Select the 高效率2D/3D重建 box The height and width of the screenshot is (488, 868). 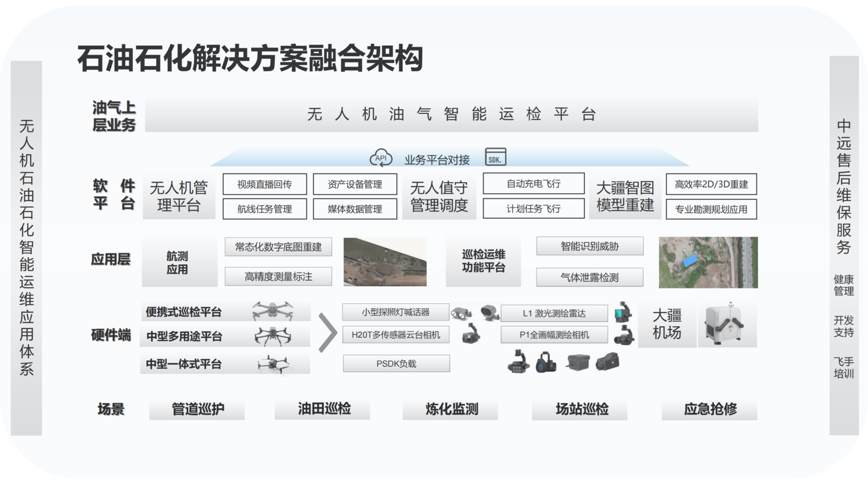pyautogui.click(x=711, y=184)
